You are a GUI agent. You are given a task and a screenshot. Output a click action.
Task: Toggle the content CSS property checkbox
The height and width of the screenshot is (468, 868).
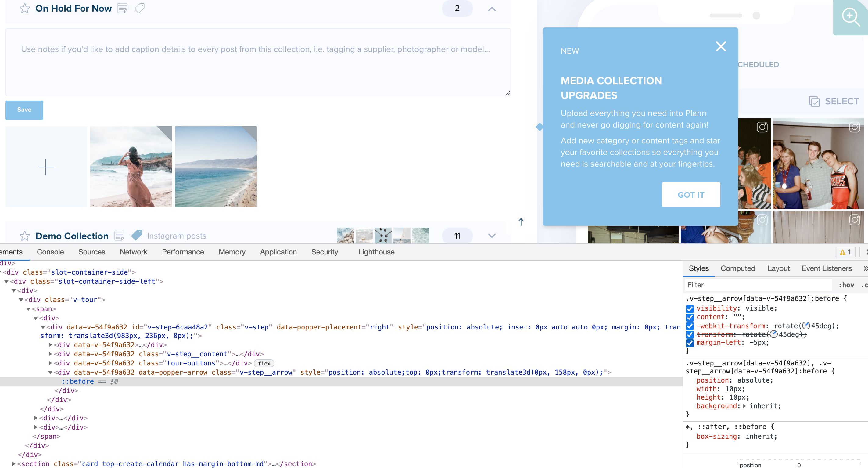pyautogui.click(x=690, y=317)
